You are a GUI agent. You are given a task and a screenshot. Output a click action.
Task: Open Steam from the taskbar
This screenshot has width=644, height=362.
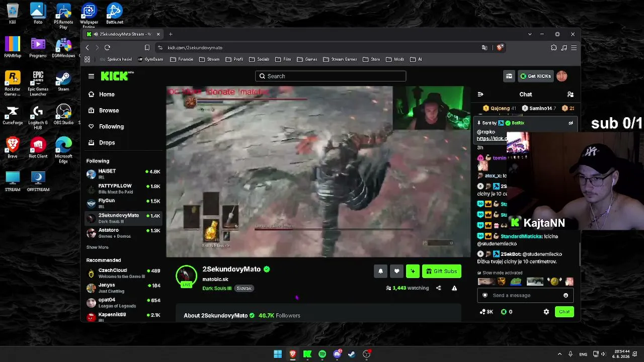pos(352,354)
